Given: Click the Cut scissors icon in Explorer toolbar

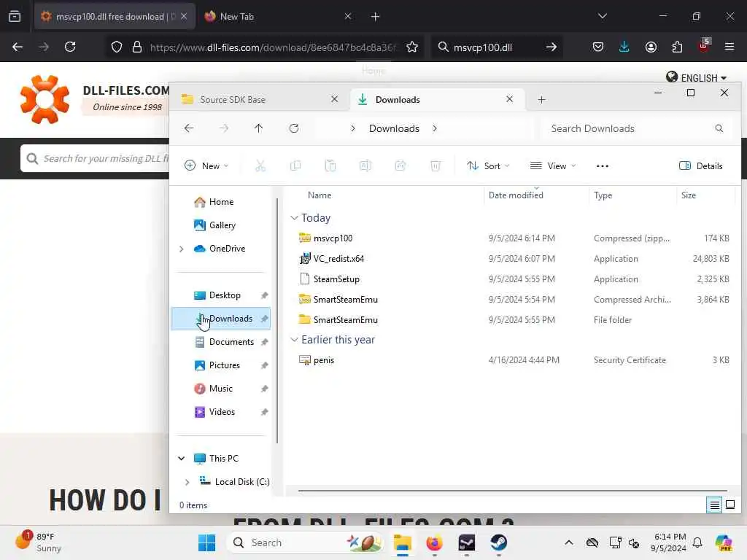Looking at the screenshot, I should tap(260, 166).
